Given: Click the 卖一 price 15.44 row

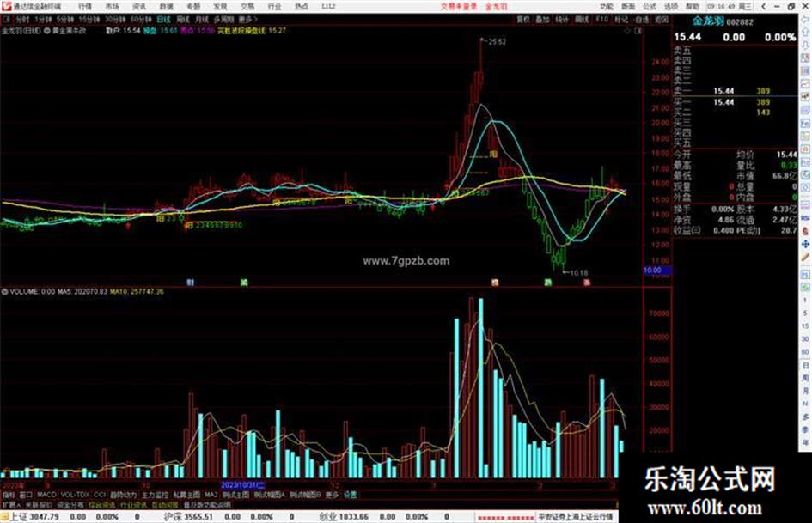Looking at the screenshot, I should (x=735, y=91).
